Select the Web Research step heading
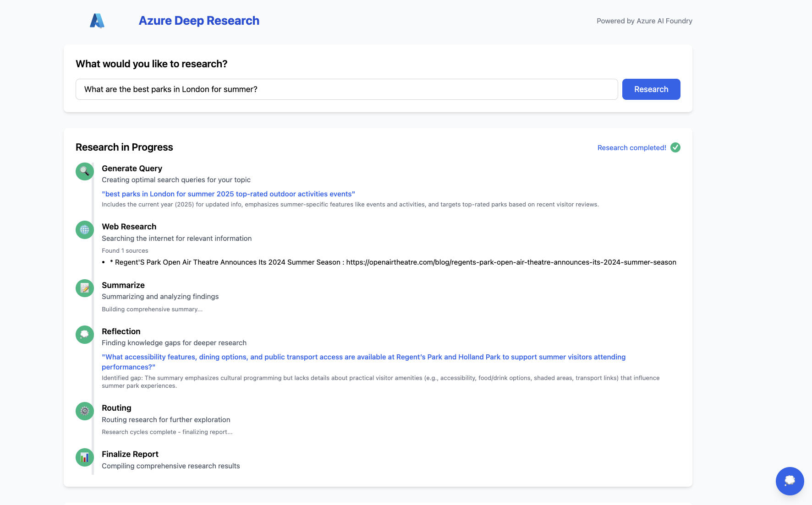 tap(129, 227)
